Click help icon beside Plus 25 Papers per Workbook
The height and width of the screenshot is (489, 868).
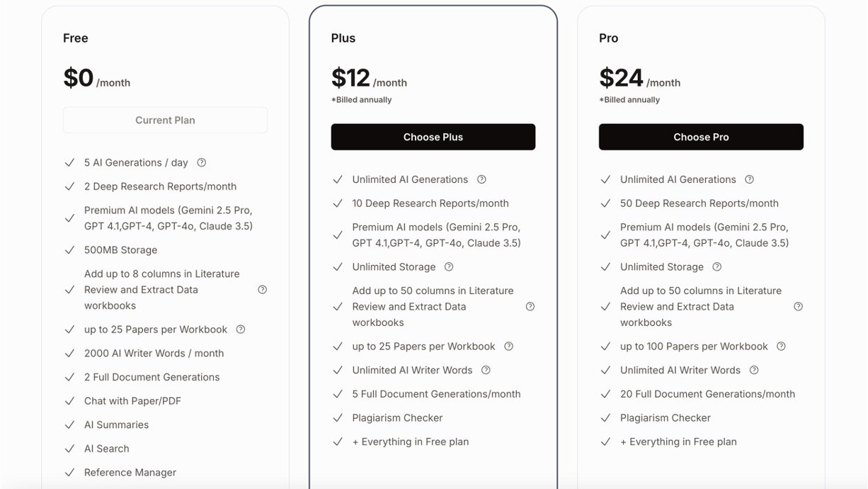[508, 347]
